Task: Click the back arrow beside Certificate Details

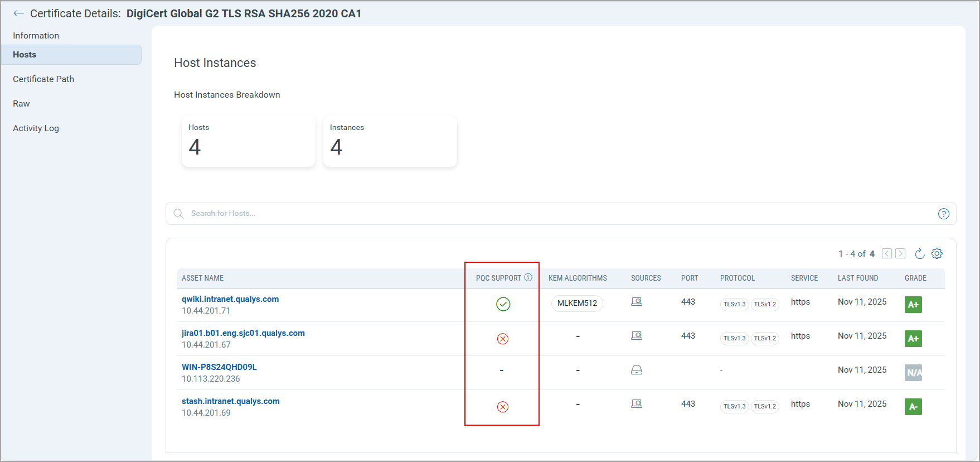Action: tap(19, 13)
